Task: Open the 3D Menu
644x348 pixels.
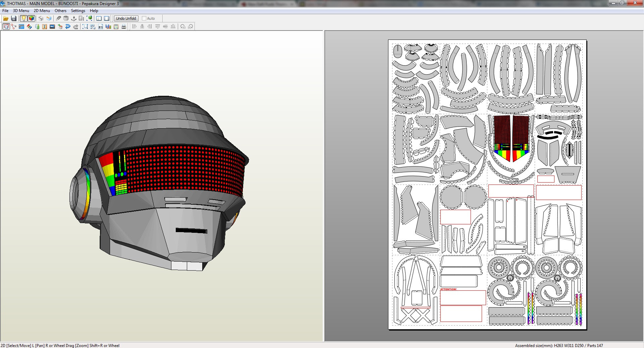Action: click(x=21, y=11)
